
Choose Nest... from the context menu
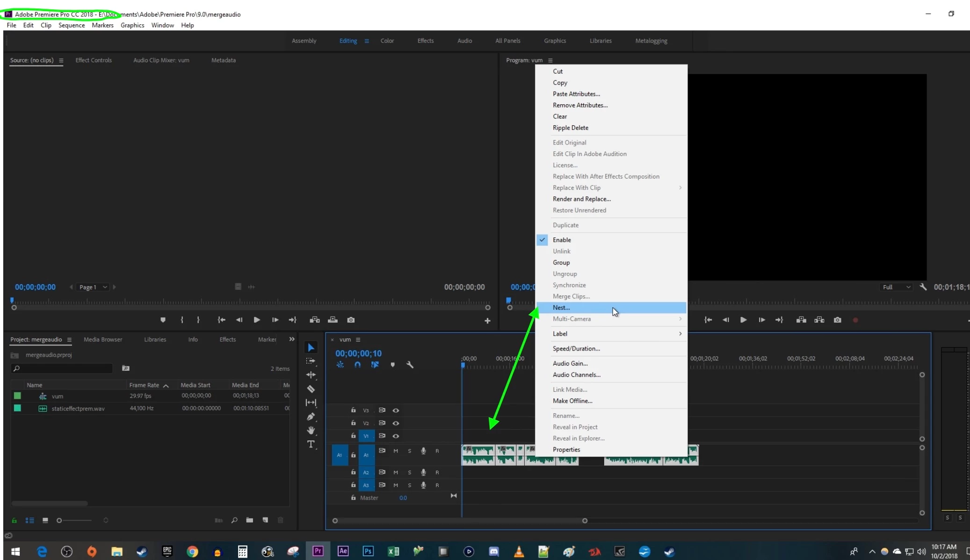[561, 308]
